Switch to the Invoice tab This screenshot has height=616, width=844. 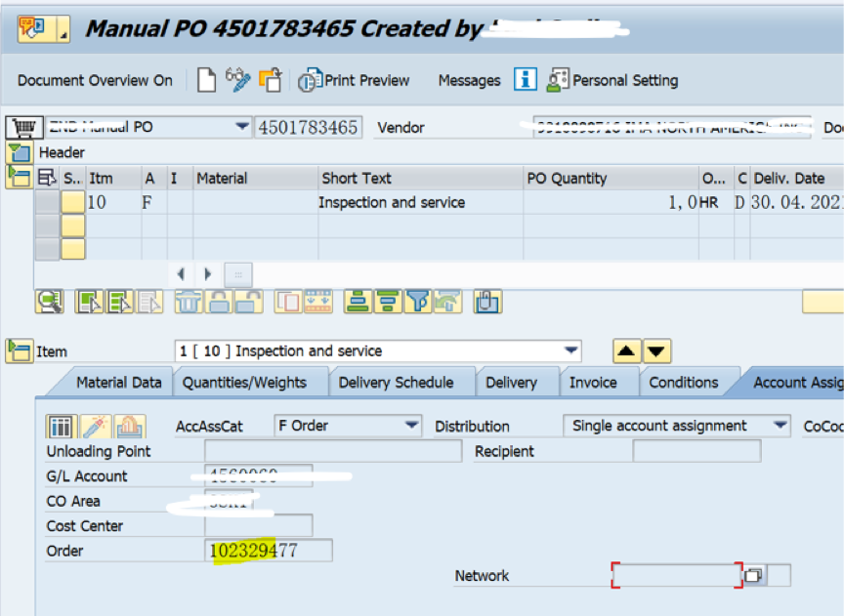593,383
